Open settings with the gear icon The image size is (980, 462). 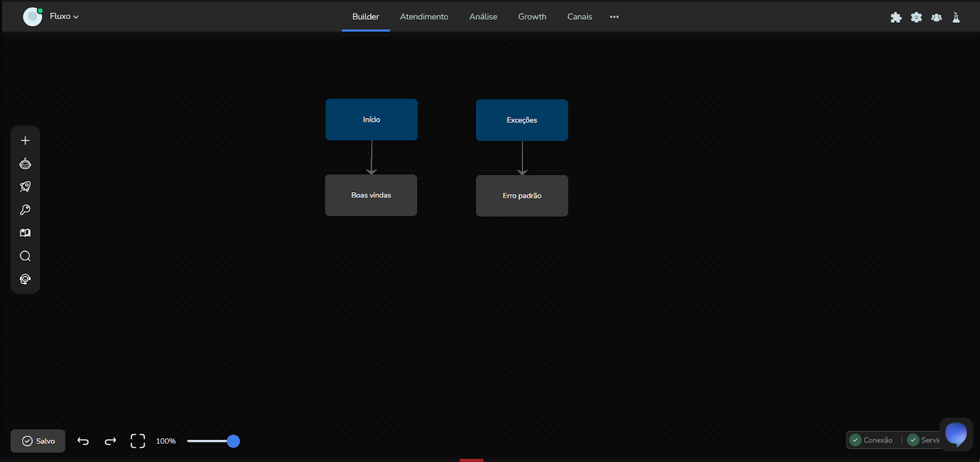pos(916,17)
